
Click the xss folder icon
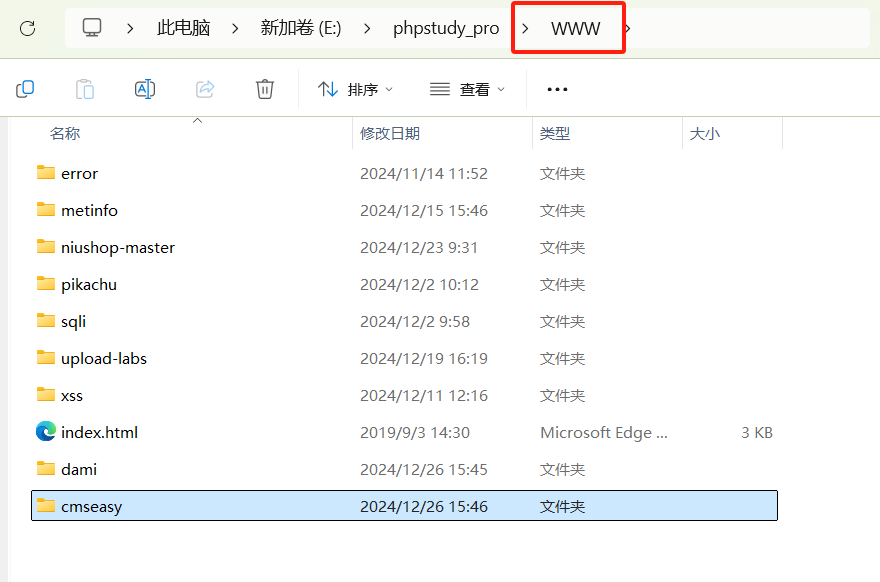tap(46, 395)
